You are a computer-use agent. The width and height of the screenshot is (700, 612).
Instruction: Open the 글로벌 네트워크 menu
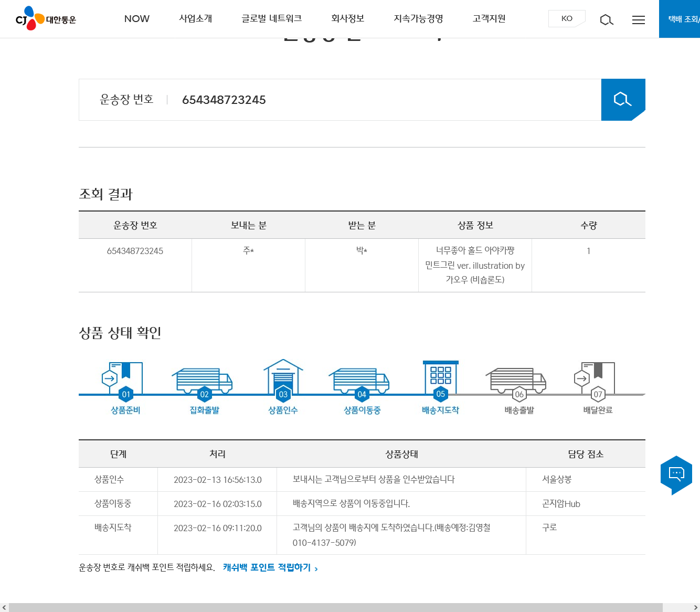pos(271,19)
